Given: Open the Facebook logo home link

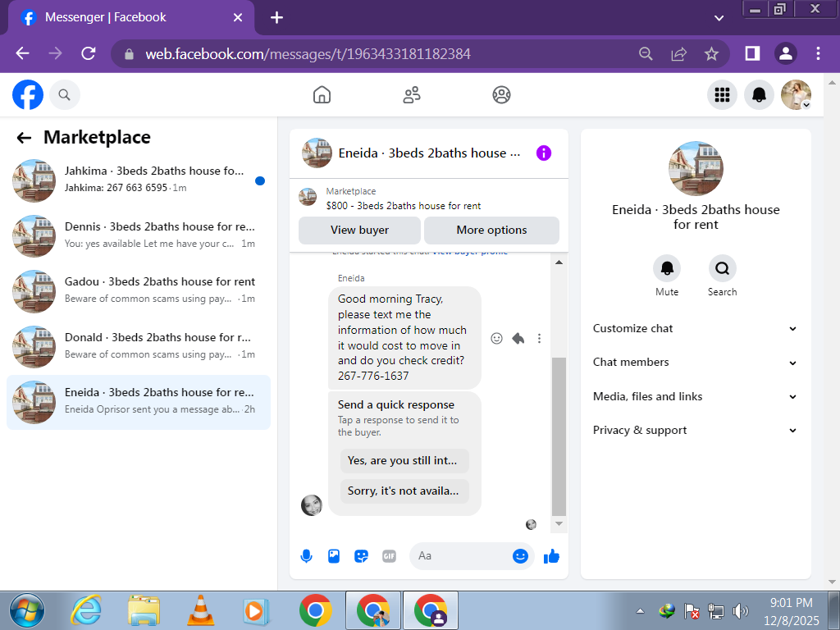Looking at the screenshot, I should pyautogui.click(x=28, y=95).
